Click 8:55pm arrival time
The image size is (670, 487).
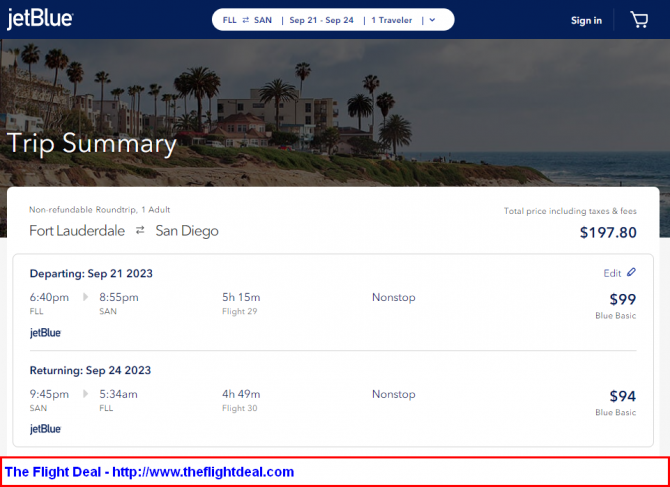tap(119, 297)
